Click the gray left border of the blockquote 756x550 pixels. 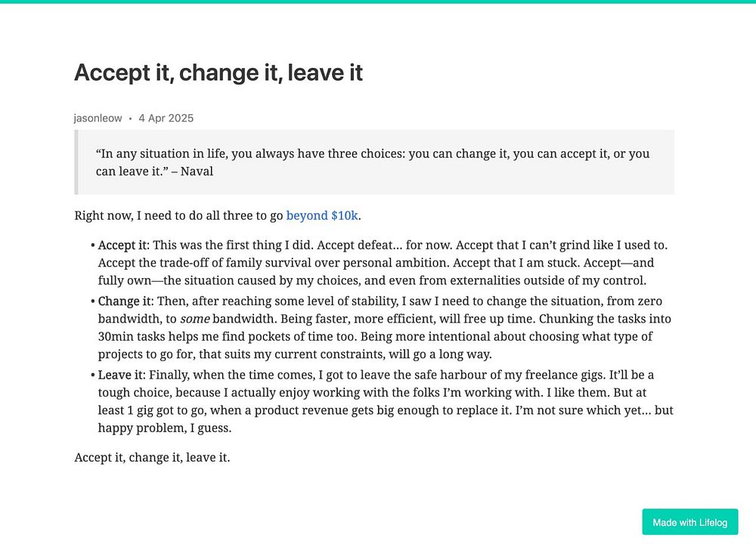click(x=76, y=162)
